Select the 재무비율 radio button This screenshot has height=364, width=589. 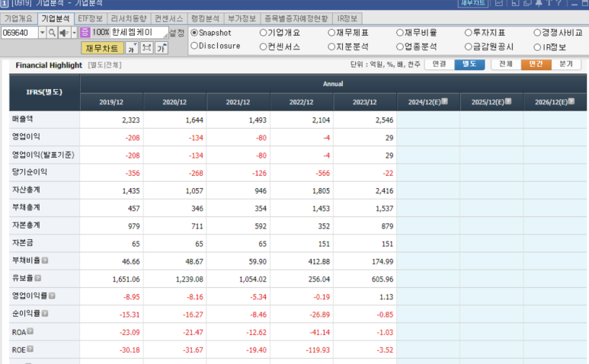click(400, 33)
